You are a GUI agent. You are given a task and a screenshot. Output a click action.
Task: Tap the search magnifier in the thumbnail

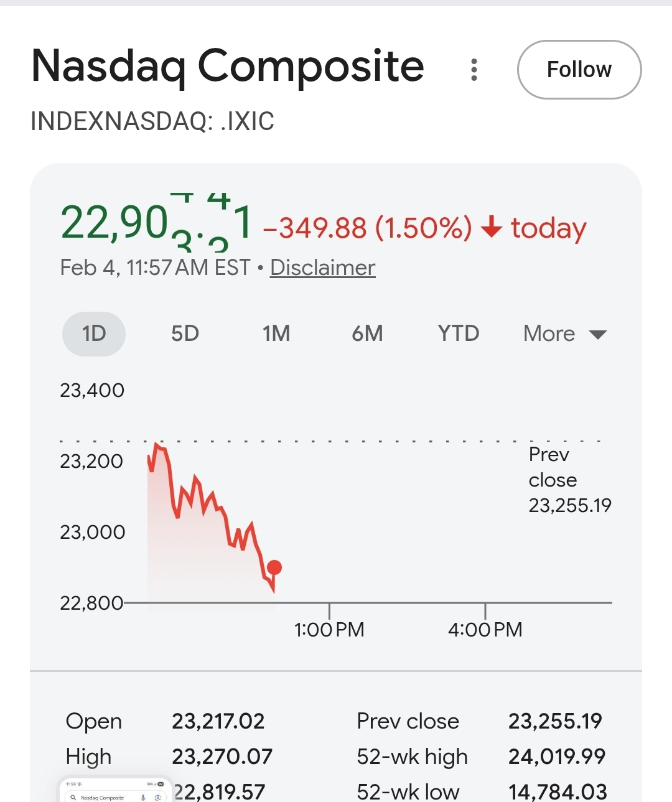(x=73, y=797)
